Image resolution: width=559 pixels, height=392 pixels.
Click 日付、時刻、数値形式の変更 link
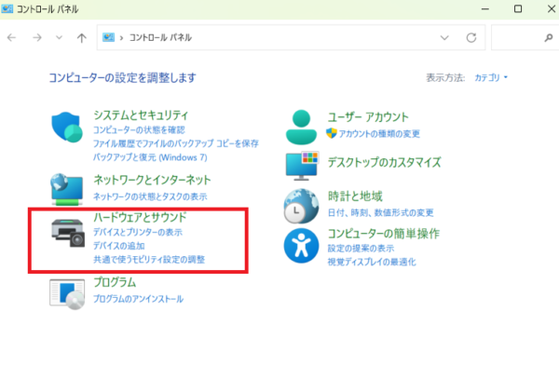380,212
